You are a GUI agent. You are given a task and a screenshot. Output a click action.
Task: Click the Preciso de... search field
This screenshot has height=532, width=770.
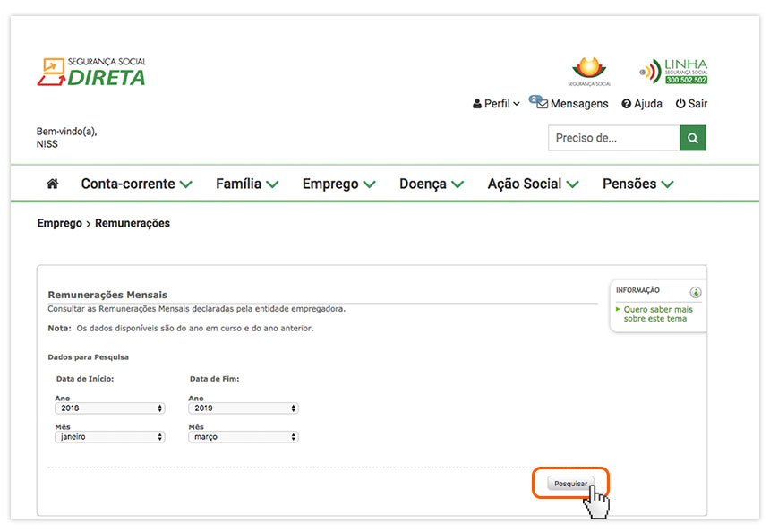(613, 138)
